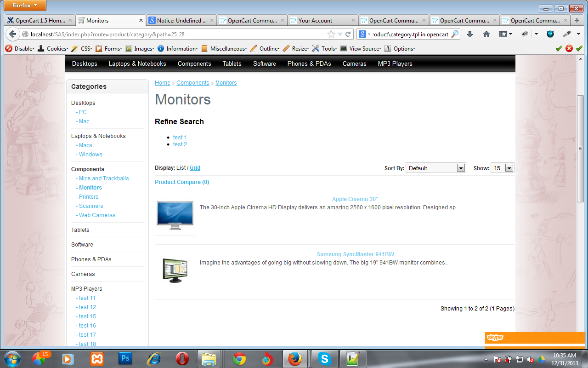The height and width of the screenshot is (368, 588).
Task: Open the search engine selector dropdown
Action: coord(365,34)
